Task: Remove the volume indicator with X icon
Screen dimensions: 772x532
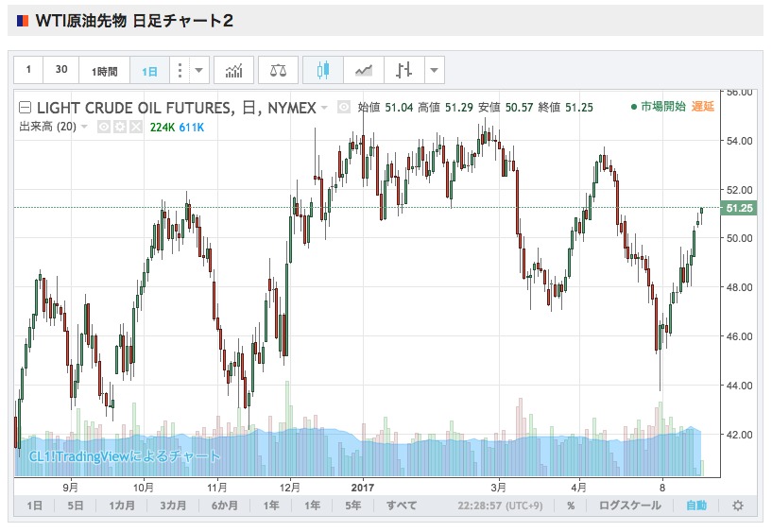Action: coord(136,128)
